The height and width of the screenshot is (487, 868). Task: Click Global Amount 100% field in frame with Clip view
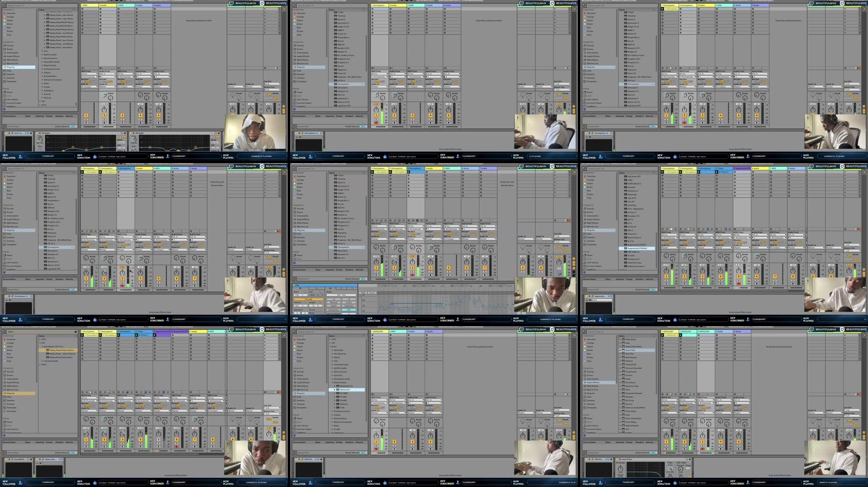coord(363,279)
